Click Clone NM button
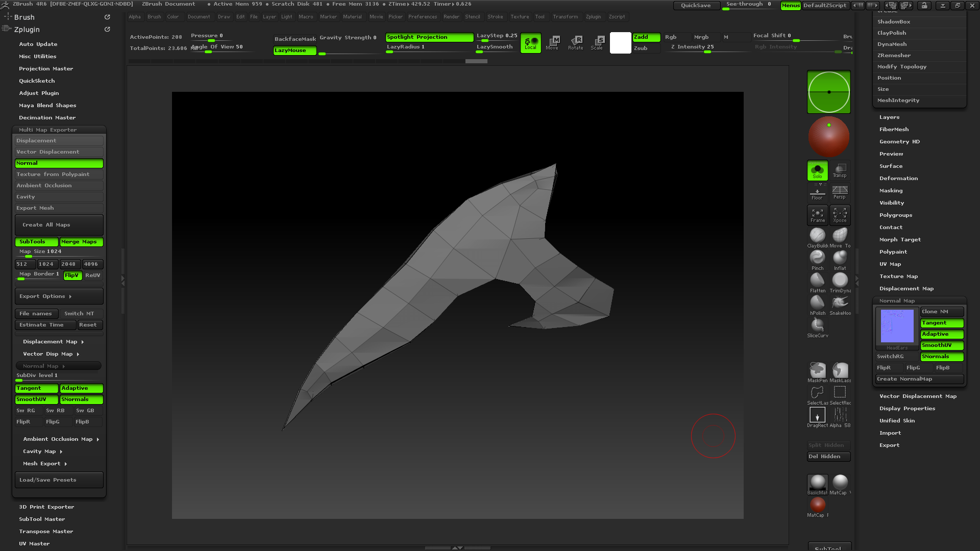 [x=942, y=312]
